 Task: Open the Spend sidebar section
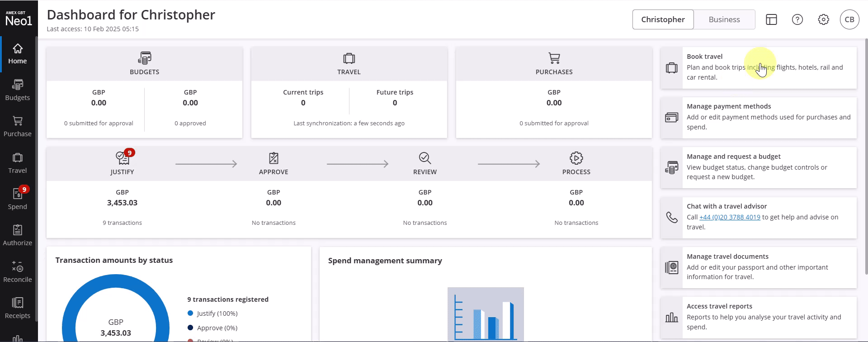coord(18,199)
